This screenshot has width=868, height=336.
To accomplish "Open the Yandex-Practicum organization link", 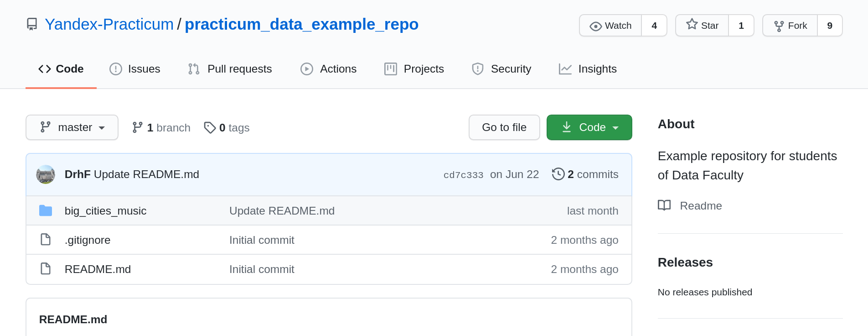I will [109, 24].
